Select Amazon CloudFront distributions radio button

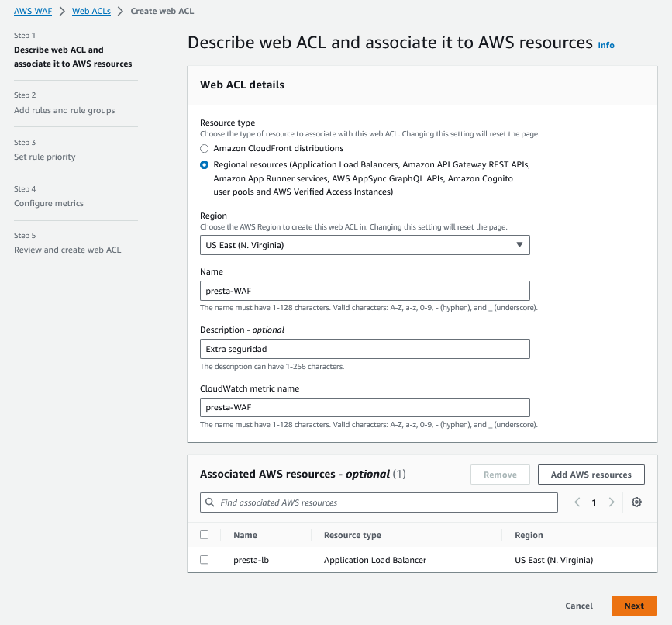click(x=205, y=148)
